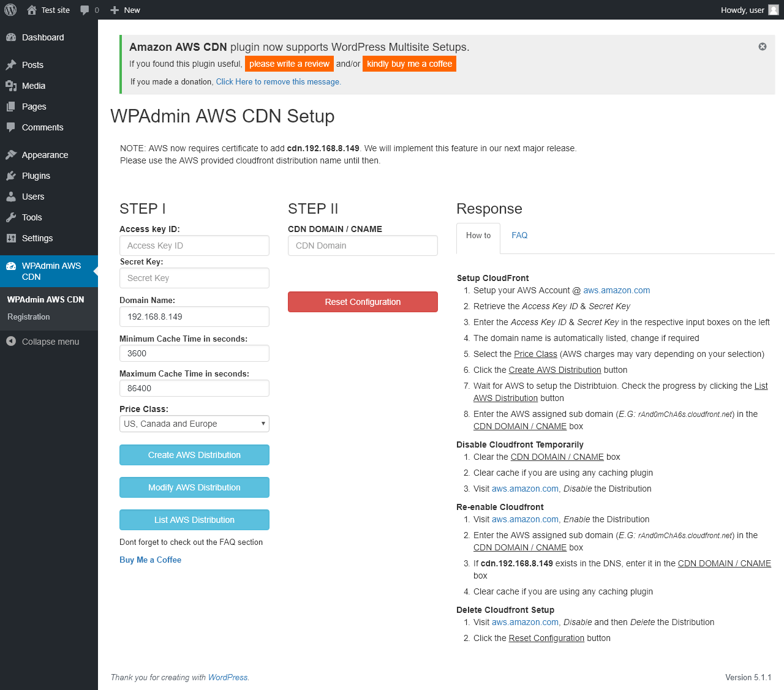
Task: Follow the 'please write a review' link
Action: 289,64
